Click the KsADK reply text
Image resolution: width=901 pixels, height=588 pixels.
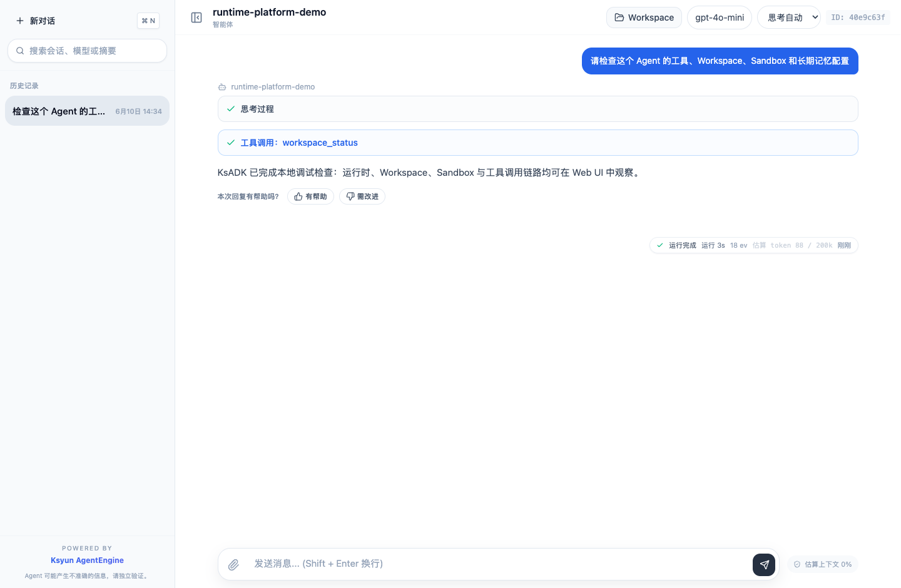pyautogui.click(x=430, y=173)
